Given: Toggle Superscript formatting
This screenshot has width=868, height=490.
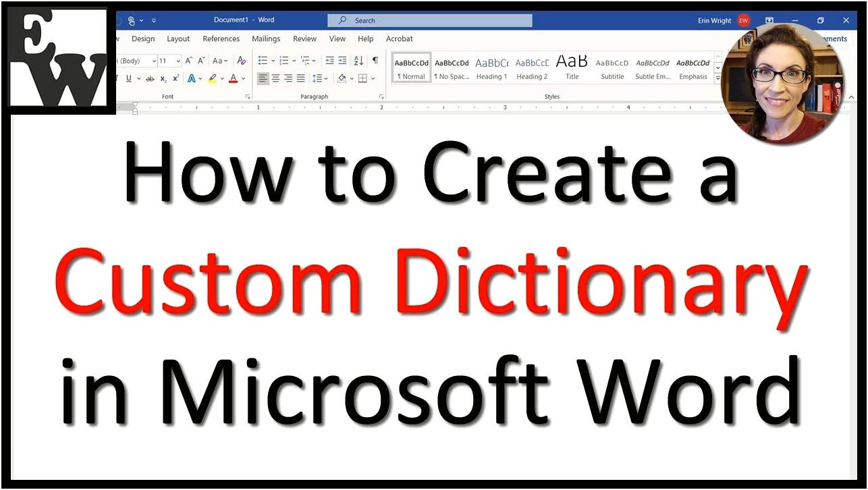Looking at the screenshot, I should click(175, 79).
